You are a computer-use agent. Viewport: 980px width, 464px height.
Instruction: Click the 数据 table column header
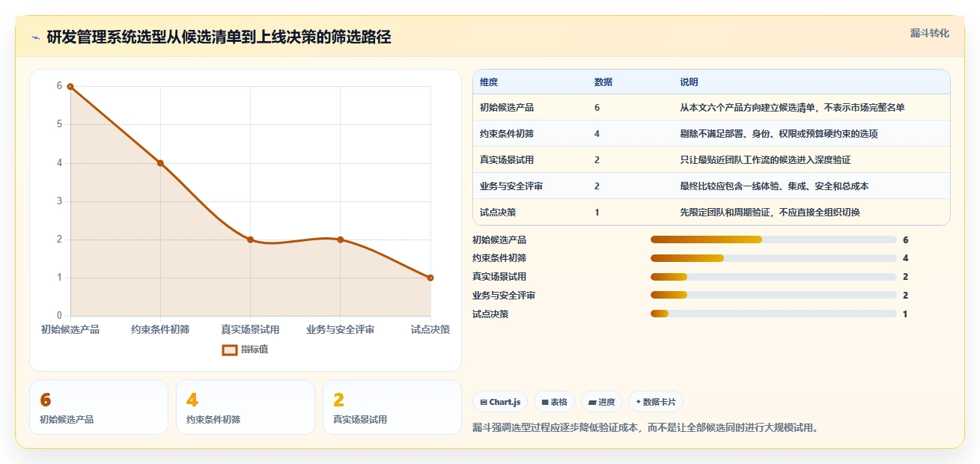click(x=603, y=82)
